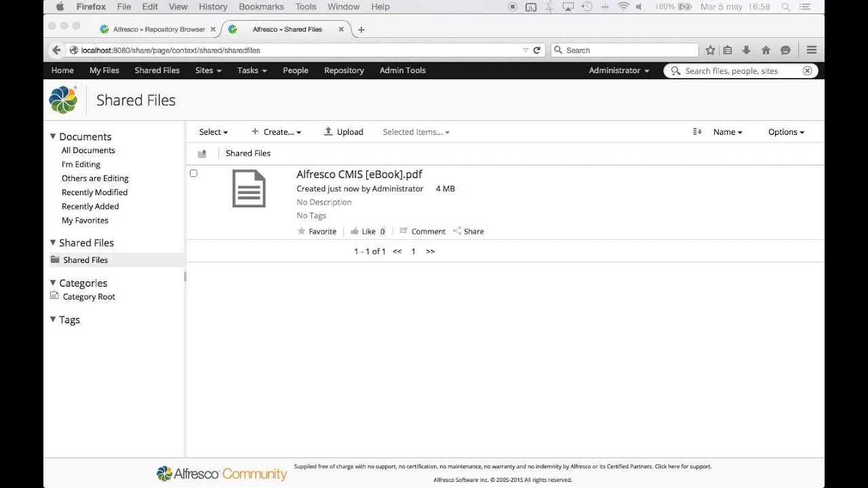
Task: Click the URL address bar
Action: (x=298, y=50)
